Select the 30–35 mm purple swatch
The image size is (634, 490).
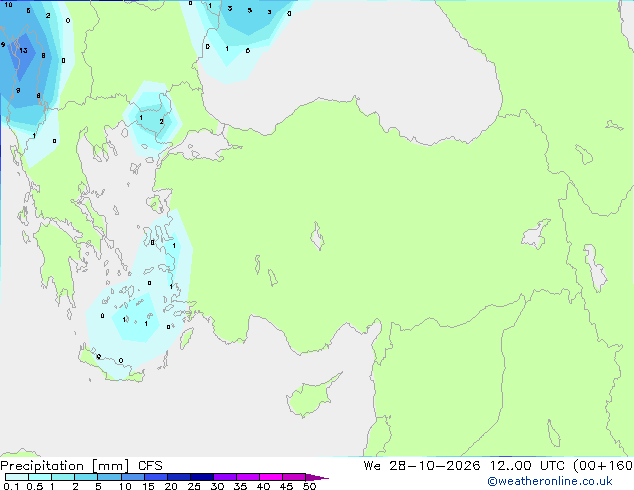225,477
